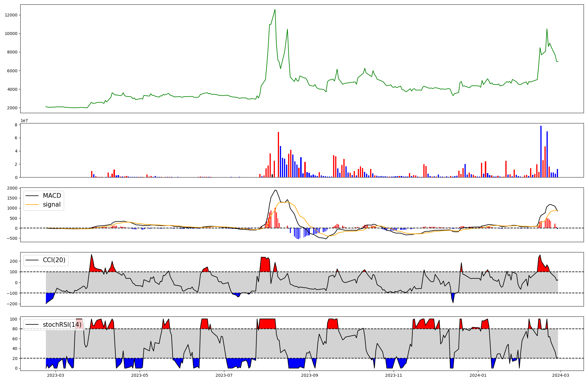Click the 2023-07 x-axis date label
The height and width of the screenshot is (382, 588).
click(224, 375)
